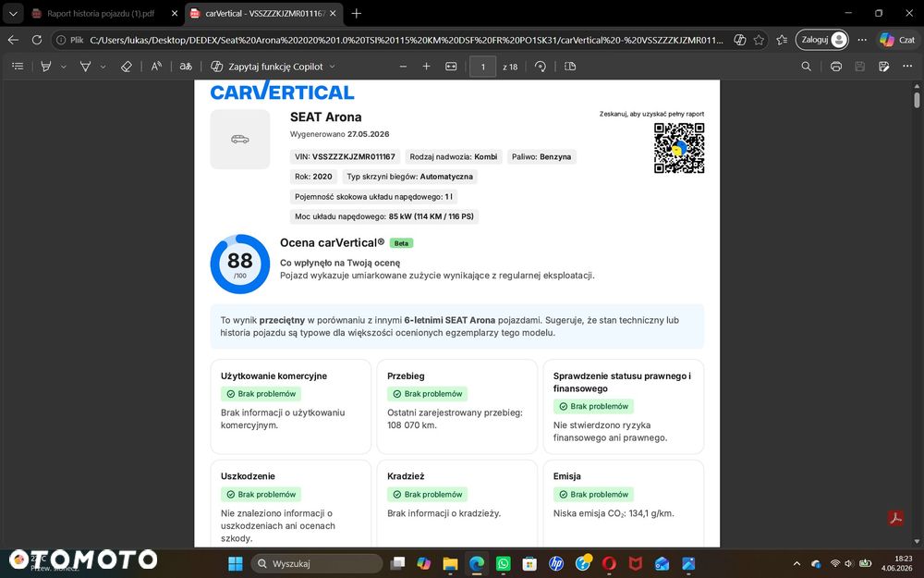Viewport: 924px width, 578px height.
Task: Launch File Explorer from taskbar
Action: pyautogui.click(x=450, y=564)
